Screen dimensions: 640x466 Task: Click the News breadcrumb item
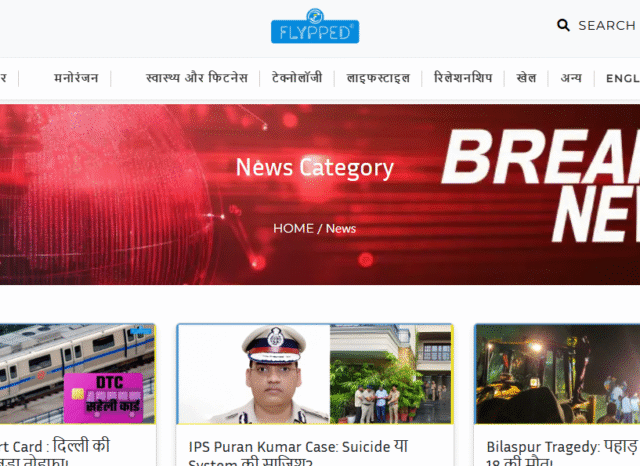(341, 229)
